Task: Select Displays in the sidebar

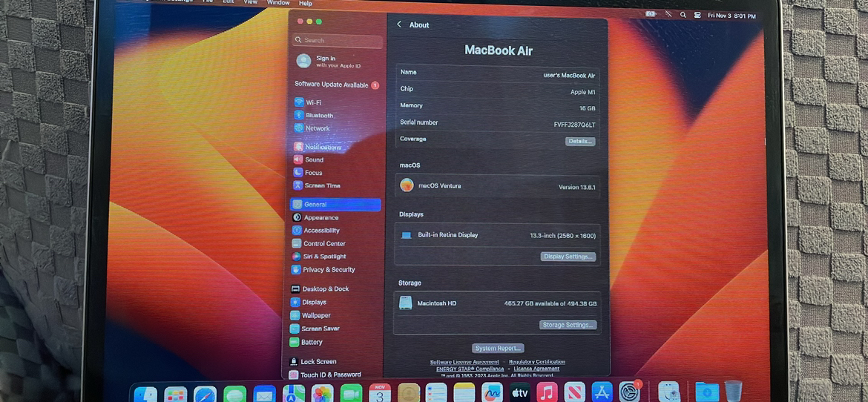Action: [x=309, y=303]
